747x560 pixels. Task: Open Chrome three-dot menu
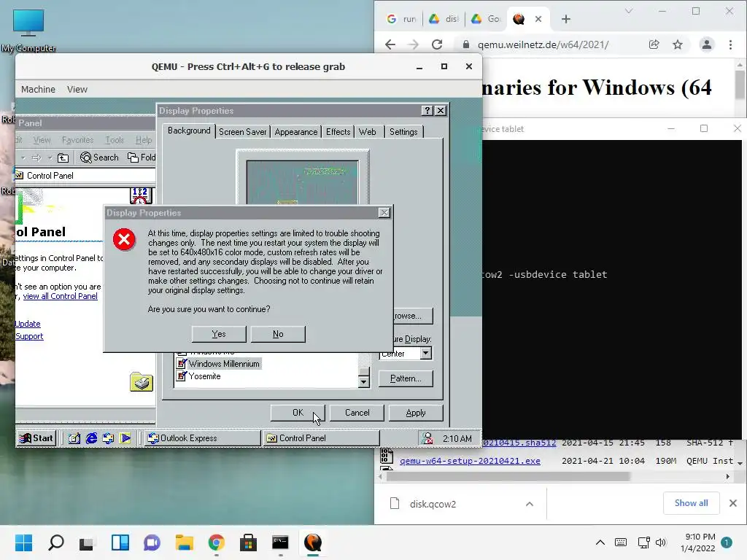(730, 44)
